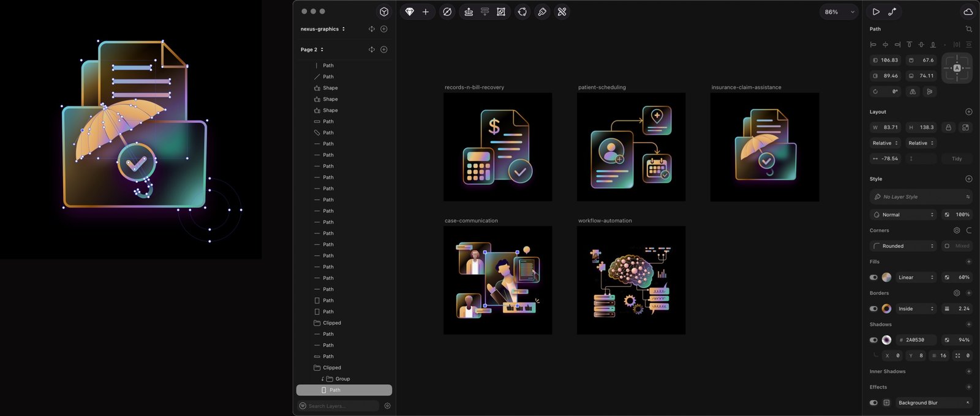Disable the Inside border toggle
Image resolution: width=980 pixels, height=416 pixels.
[873, 308]
